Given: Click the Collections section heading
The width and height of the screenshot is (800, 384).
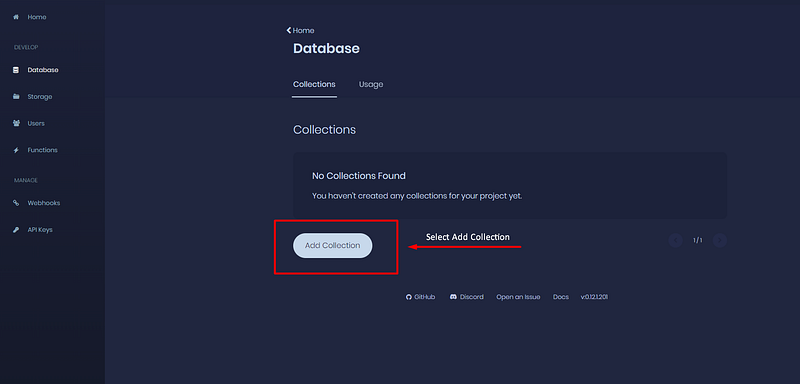Looking at the screenshot, I should point(324,130).
